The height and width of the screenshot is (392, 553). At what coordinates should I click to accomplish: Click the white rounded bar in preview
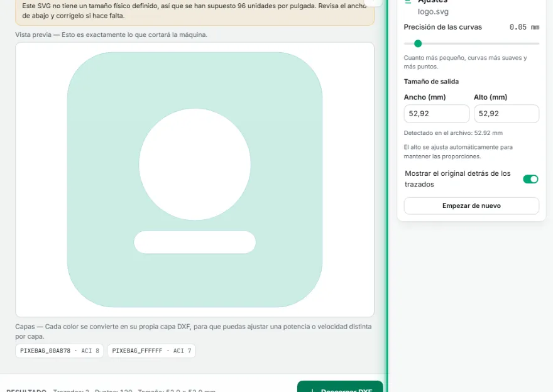(x=195, y=242)
